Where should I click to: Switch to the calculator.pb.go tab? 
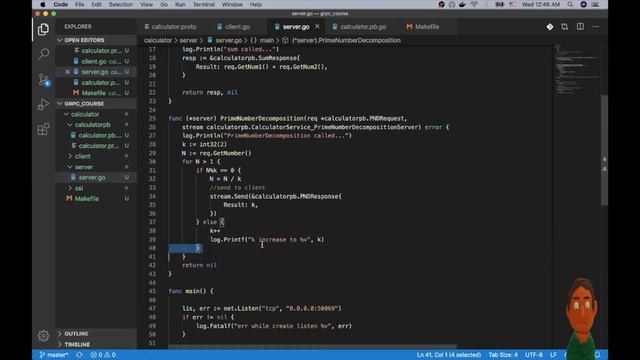pyautogui.click(x=359, y=27)
